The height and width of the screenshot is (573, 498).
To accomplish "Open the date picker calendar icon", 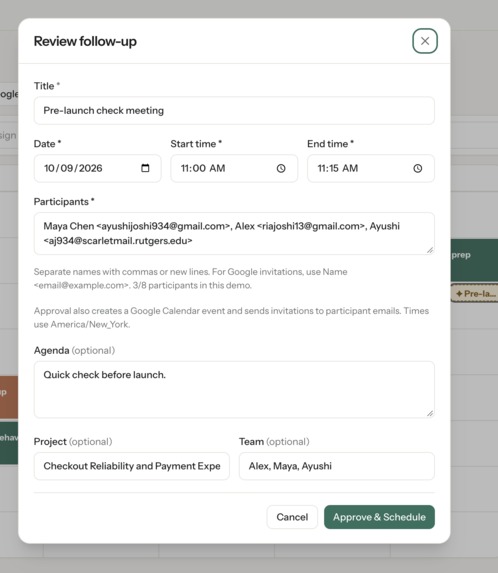I will (145, 168).
